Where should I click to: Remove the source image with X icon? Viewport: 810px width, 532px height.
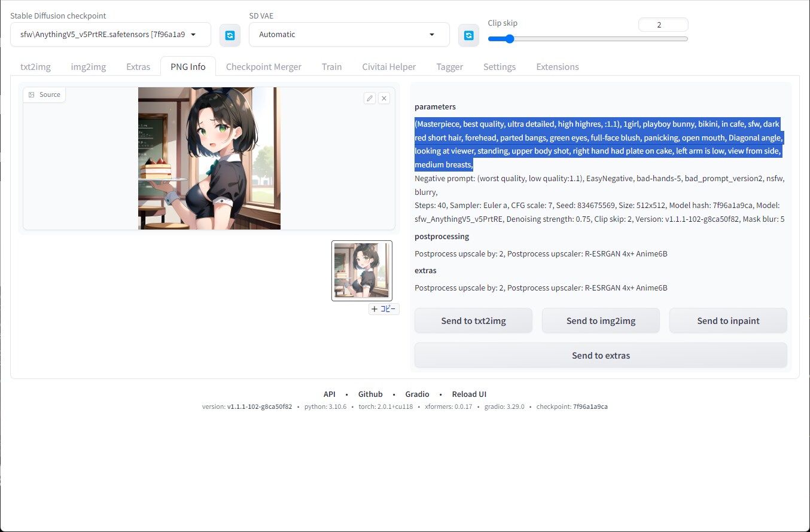click(384, 98)
